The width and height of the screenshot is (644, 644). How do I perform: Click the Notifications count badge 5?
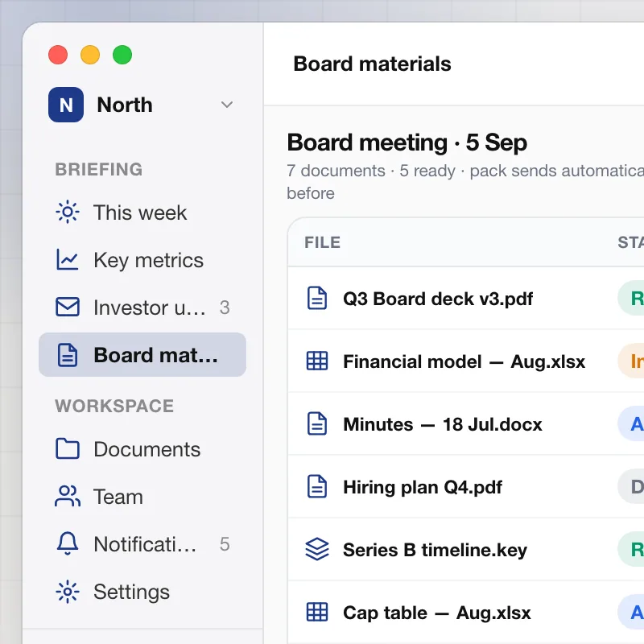(x=225, y=544)
